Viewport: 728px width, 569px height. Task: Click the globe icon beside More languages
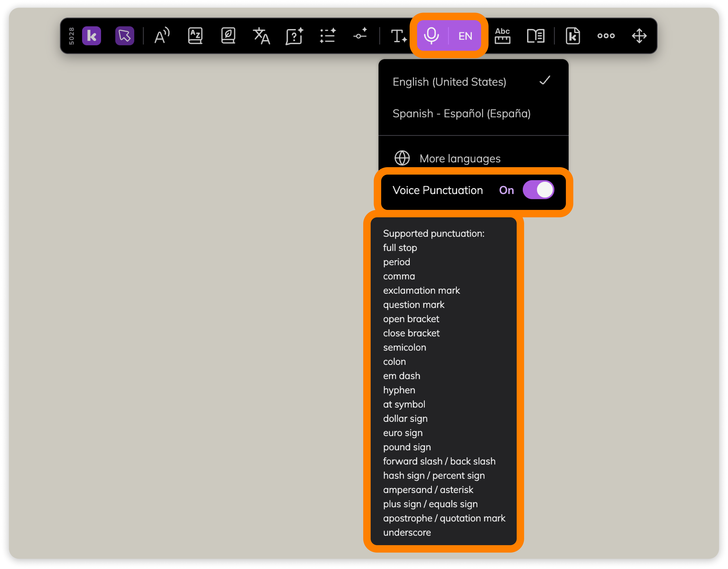pos(402,158)
